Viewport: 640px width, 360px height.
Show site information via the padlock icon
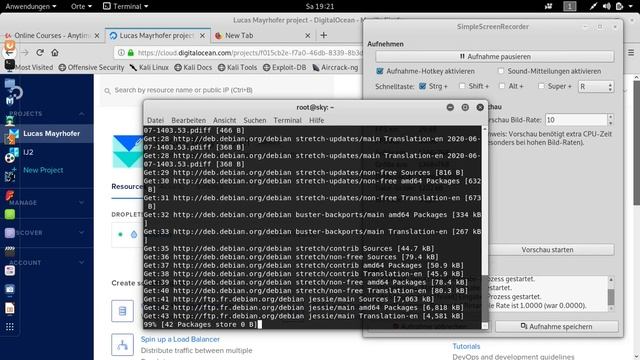click(131, 53)
